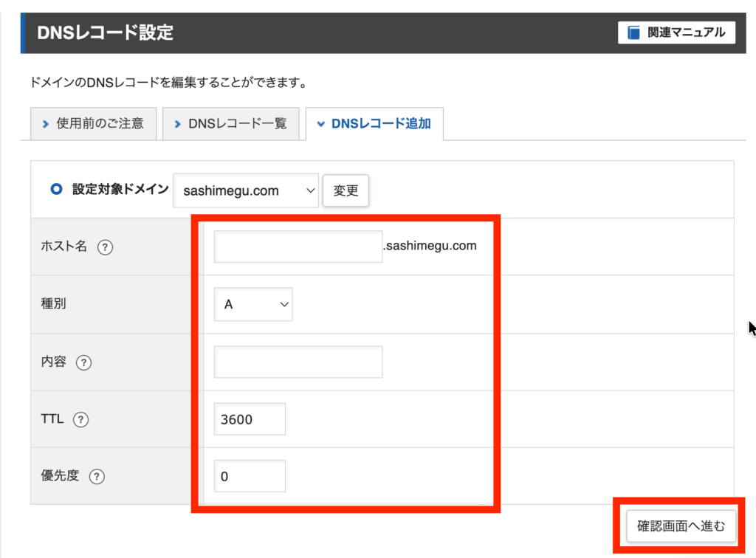Show the TTL help tooltip icon

[81, 419]
